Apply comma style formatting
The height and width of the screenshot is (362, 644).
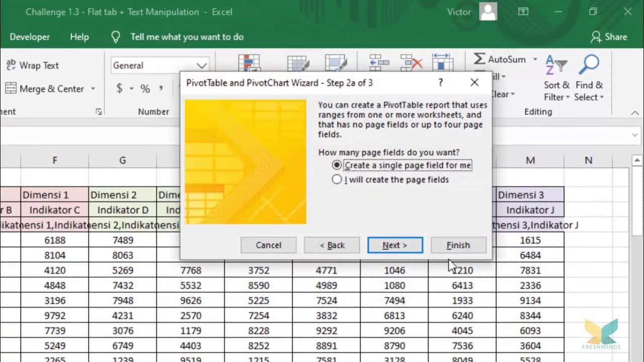point(161,89)
